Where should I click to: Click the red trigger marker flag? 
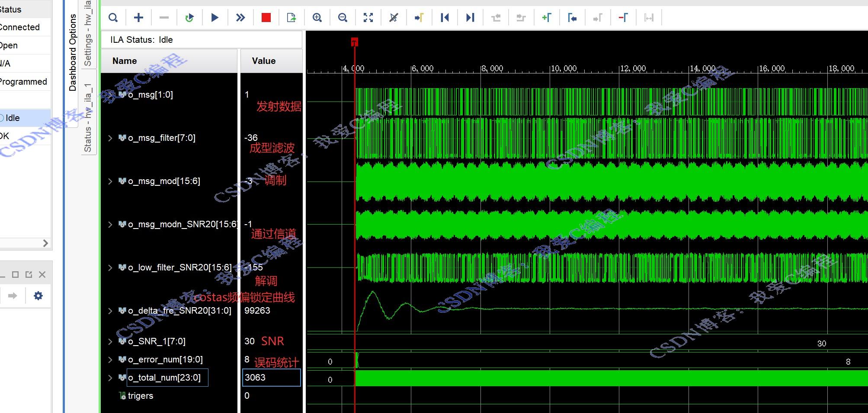(x=355, y=42)
